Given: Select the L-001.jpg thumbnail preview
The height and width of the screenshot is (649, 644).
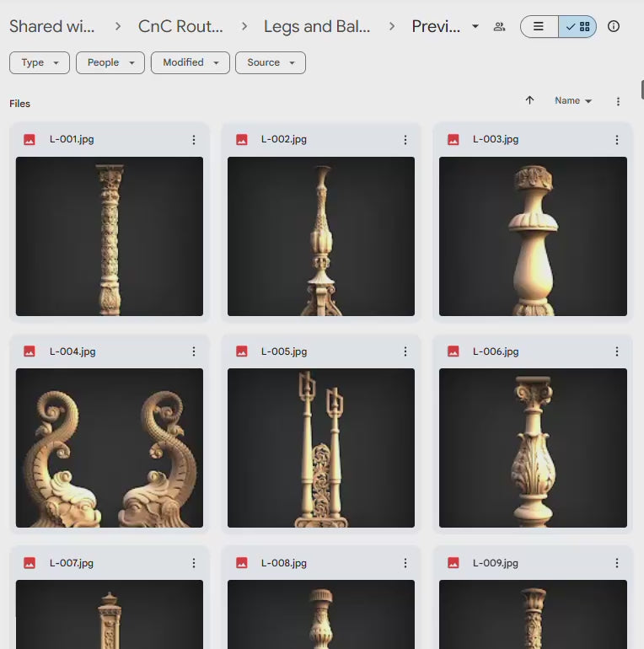Looking at the screenshot, I should [x=110, y=236].
